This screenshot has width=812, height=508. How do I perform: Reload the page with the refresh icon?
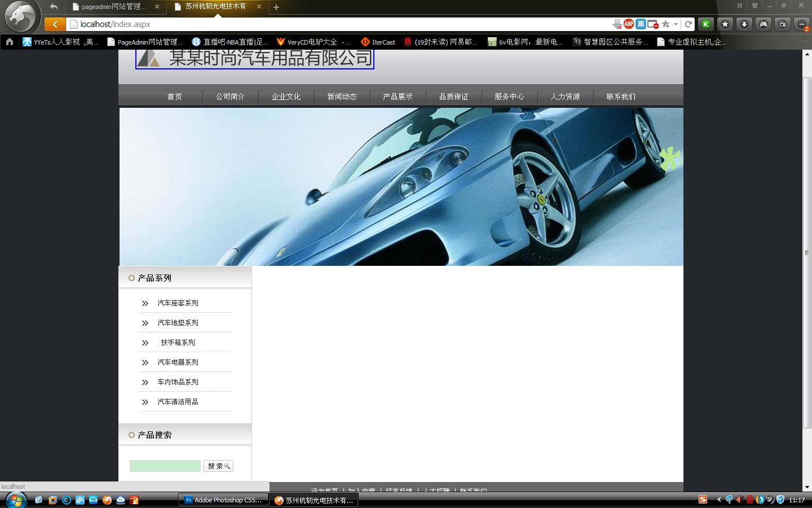click(688, 24)
